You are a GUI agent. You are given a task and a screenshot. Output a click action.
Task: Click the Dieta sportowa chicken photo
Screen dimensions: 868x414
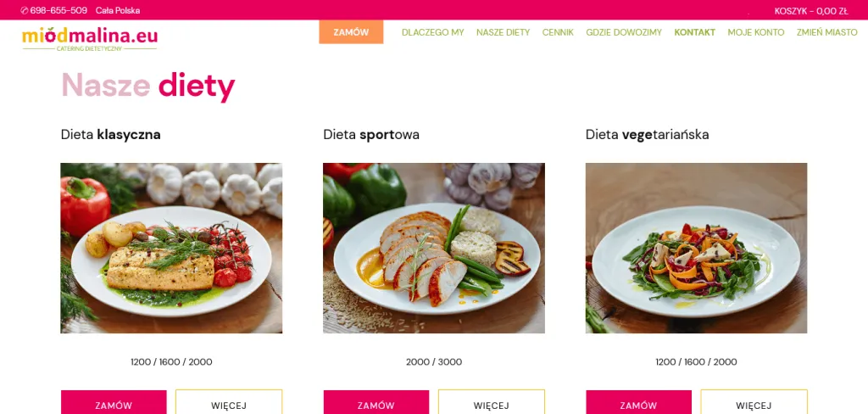click(434, 248)
